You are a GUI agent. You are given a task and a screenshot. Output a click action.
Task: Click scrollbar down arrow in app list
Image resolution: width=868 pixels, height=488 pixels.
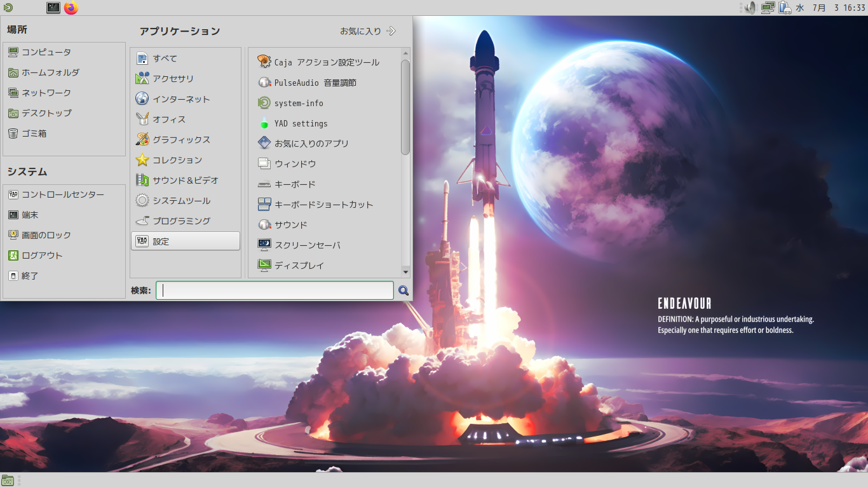[x=405, y=272]
